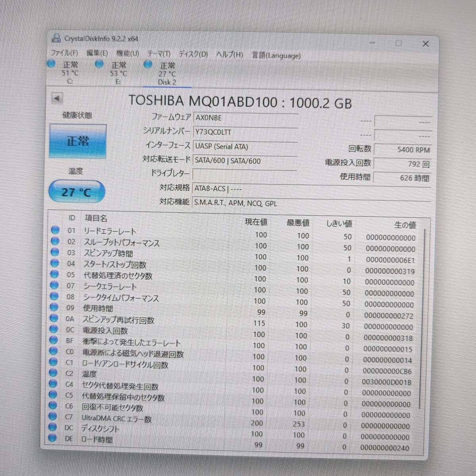Click the 現在値 column header

(x=256, y=222)
